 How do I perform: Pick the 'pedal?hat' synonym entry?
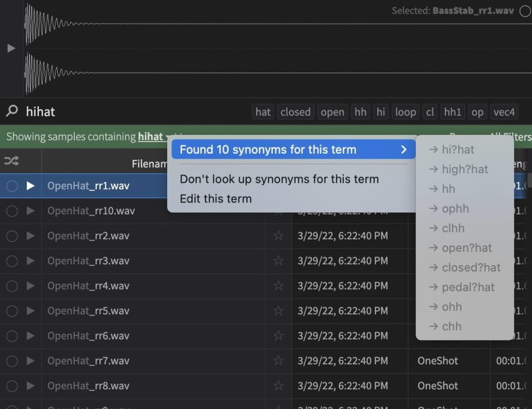pyautogui.click(x=468, y=287)
